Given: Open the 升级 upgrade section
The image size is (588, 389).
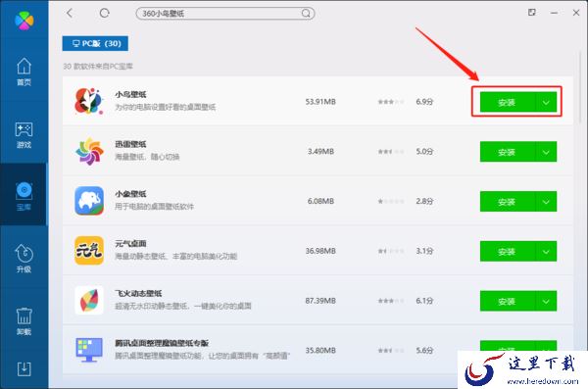Looking at the screenshot, I should click(24, 259).
